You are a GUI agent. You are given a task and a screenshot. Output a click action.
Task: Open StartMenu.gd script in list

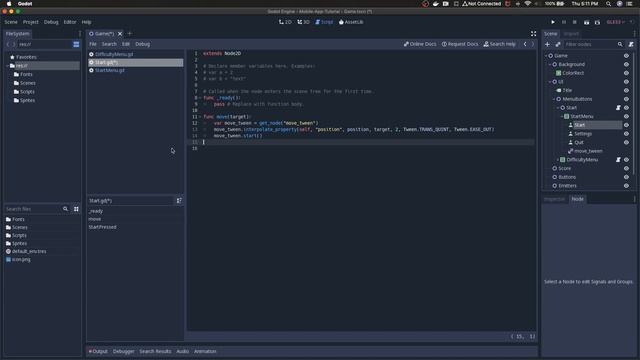coord(110,70)
